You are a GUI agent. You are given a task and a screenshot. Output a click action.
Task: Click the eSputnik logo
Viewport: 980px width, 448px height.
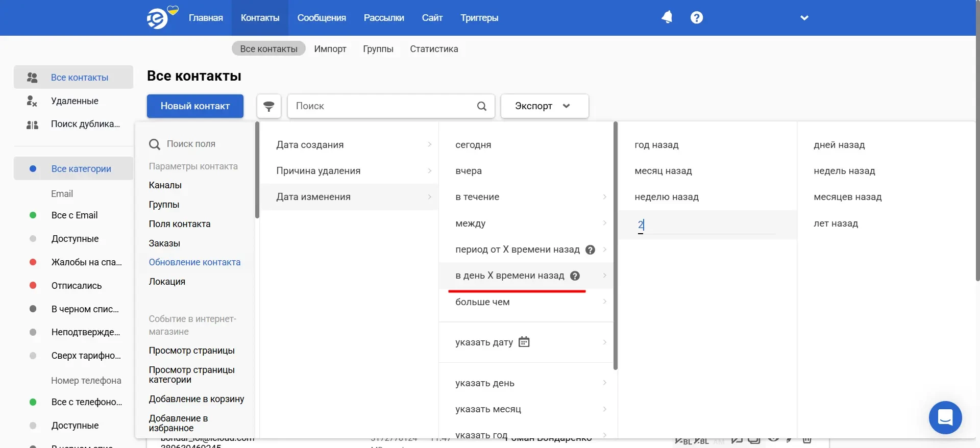158,19
